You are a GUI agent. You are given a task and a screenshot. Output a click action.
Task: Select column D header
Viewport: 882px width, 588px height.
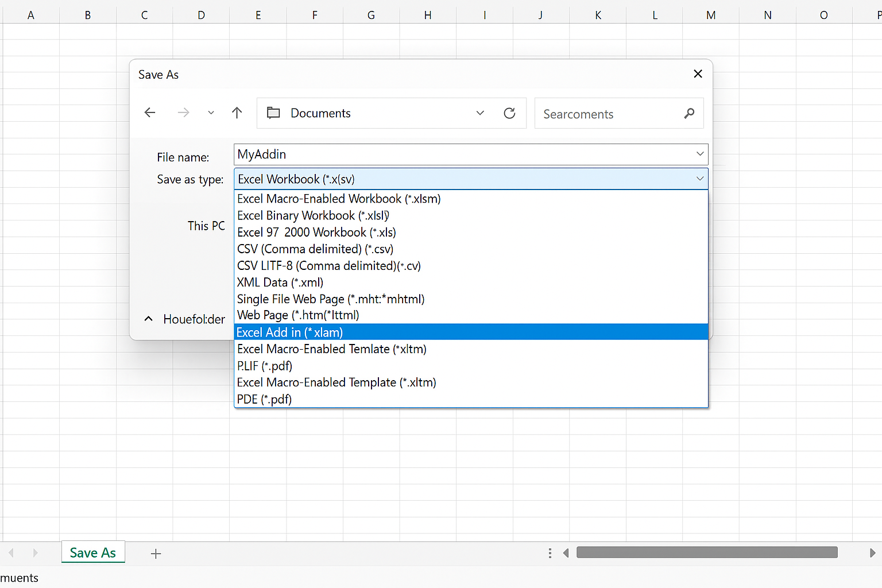tap(201, 15)
